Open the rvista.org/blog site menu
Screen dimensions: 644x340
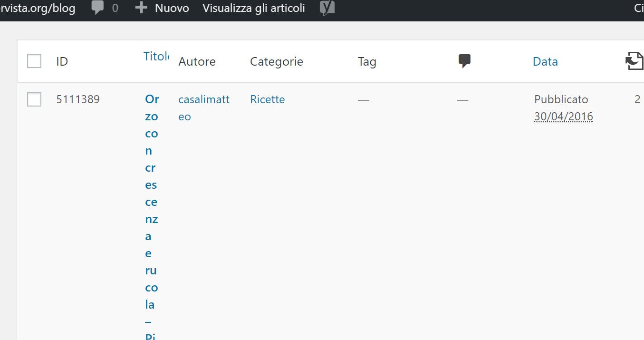point(38,8)
